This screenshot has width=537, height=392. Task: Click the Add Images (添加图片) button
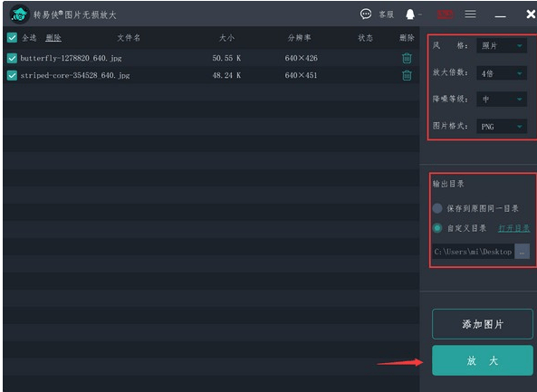point(483,324)
